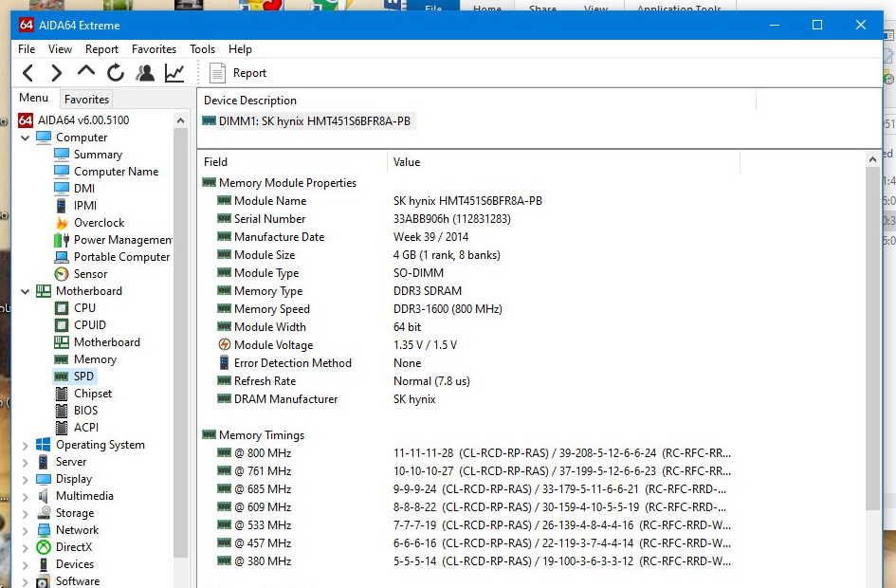Select the Memory module icon
Screen dimensions: 896x588
point(62,359)
